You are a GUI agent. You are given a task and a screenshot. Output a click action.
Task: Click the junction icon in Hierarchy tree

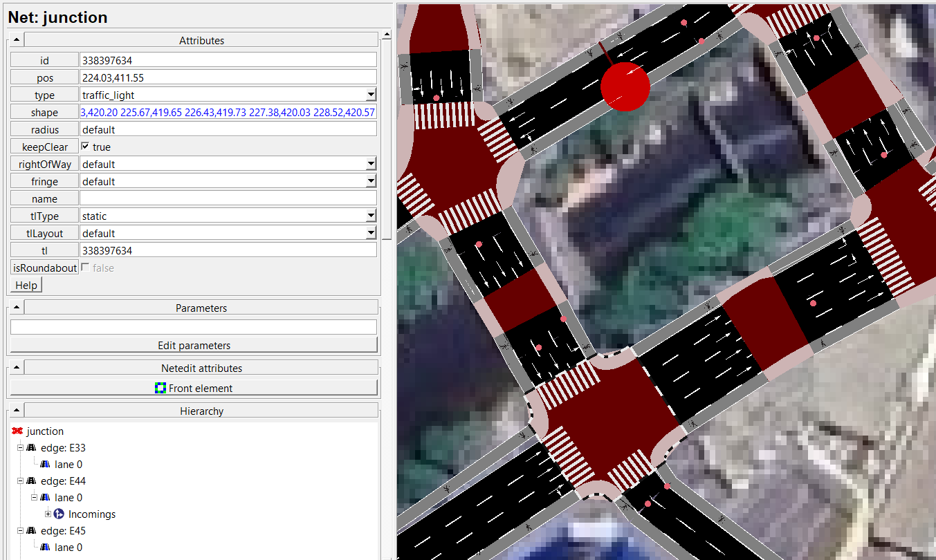pos(17,431)
